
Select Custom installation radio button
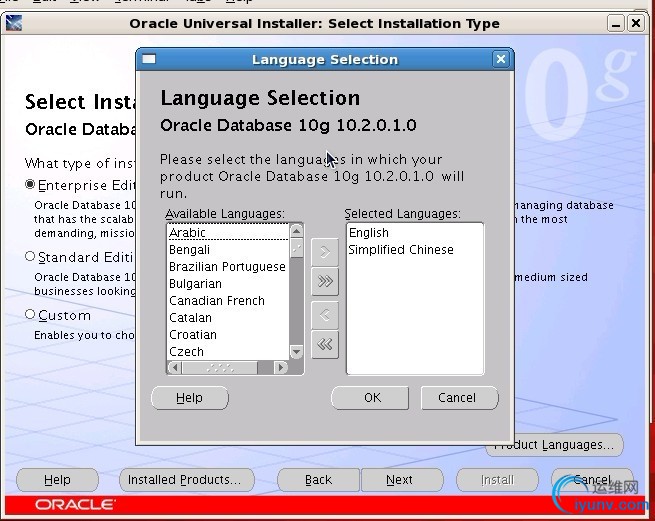click(x=30, y=314)
